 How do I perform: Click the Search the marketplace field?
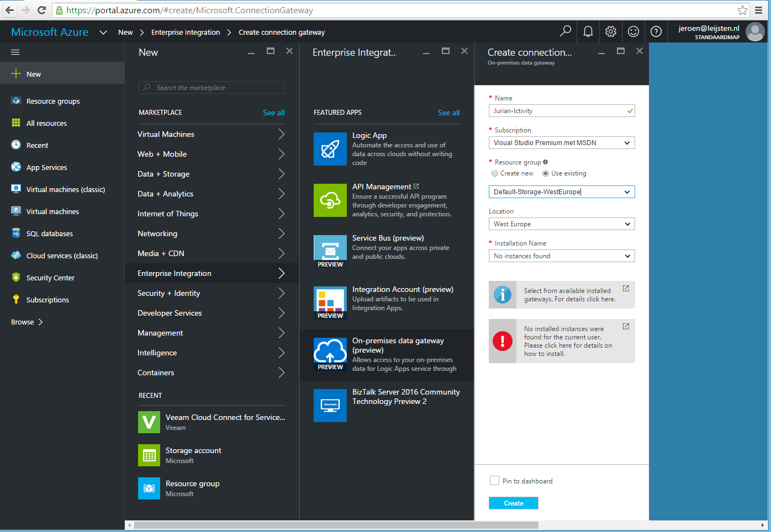pyautogui.click(x=212, y=88)
